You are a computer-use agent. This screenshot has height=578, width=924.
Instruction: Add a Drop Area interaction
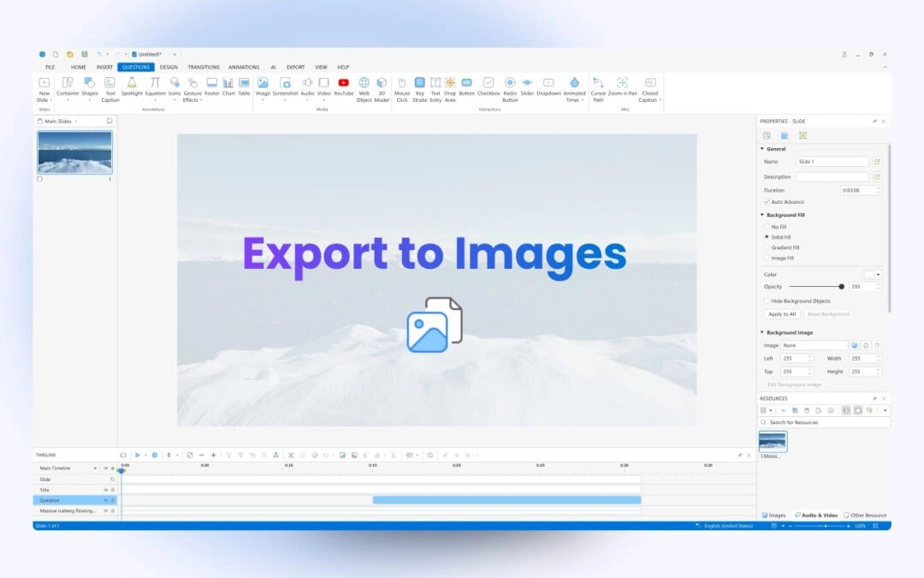[450, 90]
